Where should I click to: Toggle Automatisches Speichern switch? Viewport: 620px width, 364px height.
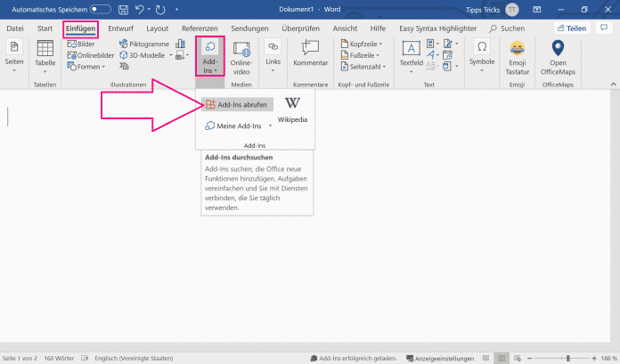pos(101,10)
